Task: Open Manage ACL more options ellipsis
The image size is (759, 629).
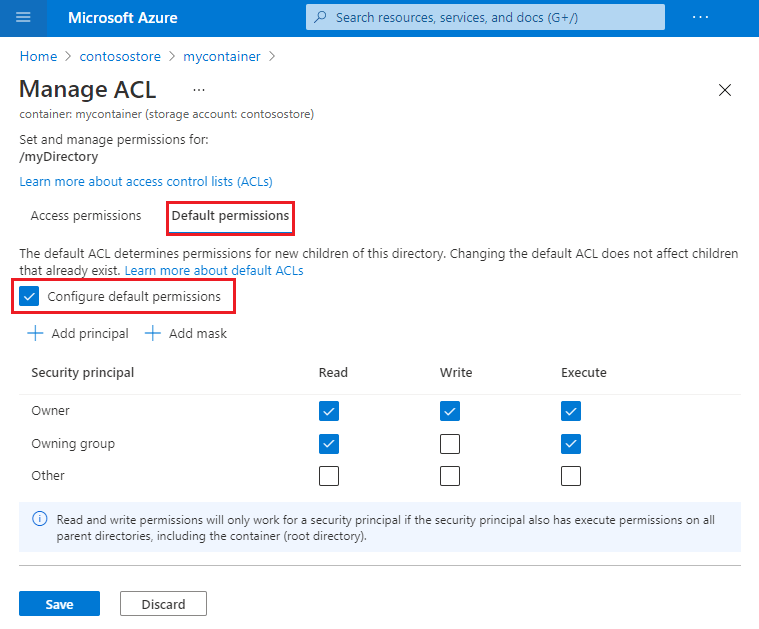Action: [x=199, y=90]
